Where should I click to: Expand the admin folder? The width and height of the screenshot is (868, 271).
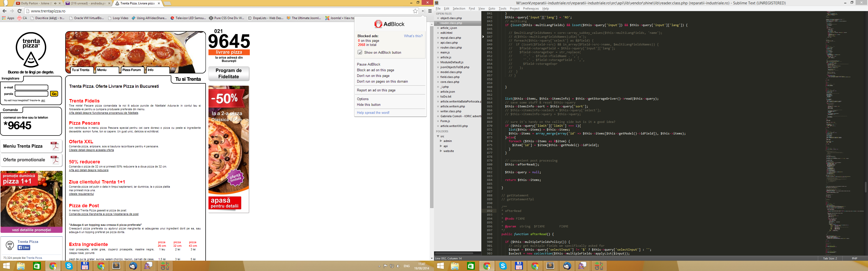point(441,141)
